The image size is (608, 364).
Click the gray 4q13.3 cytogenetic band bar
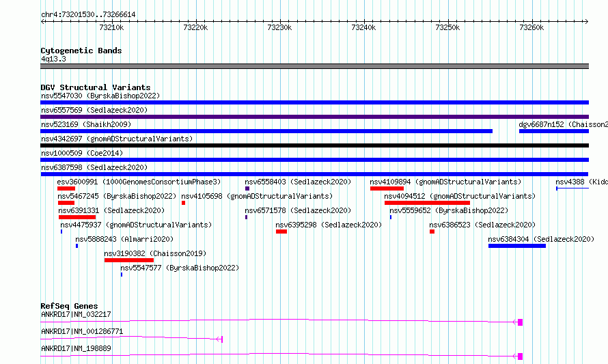pos(314,66)
